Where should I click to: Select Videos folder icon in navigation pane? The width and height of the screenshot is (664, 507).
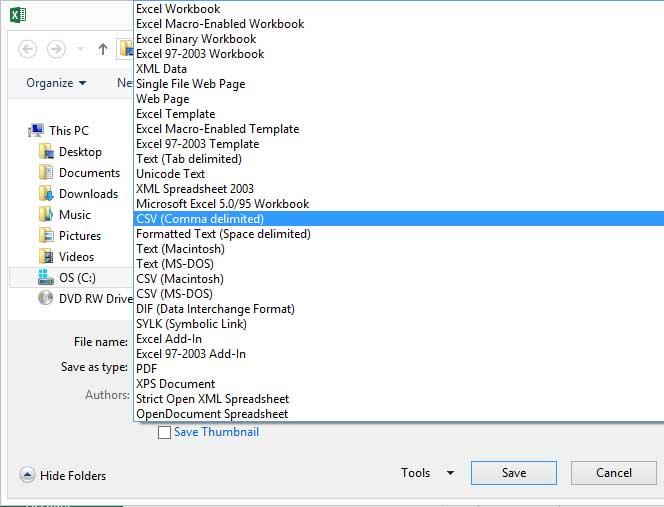coord(46,257)
